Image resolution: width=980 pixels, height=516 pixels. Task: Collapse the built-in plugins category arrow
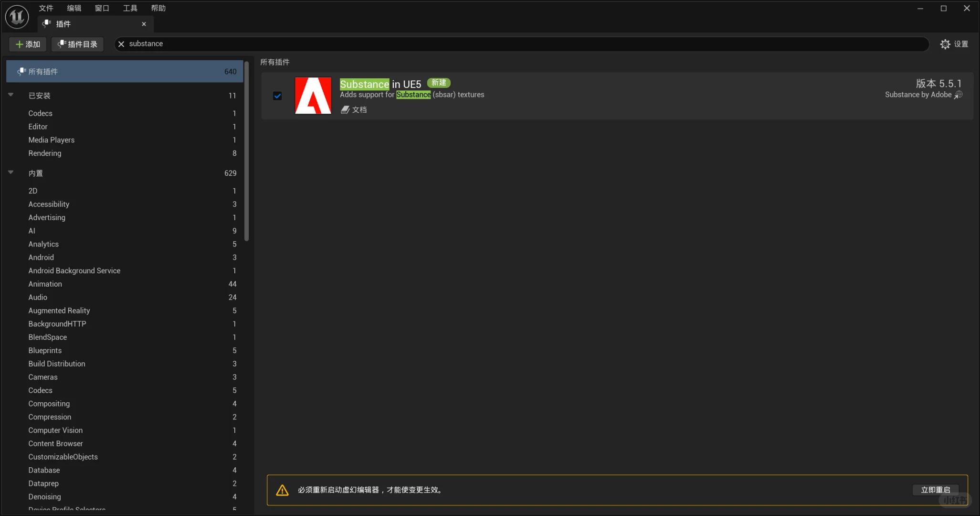(x=11, y=172)
